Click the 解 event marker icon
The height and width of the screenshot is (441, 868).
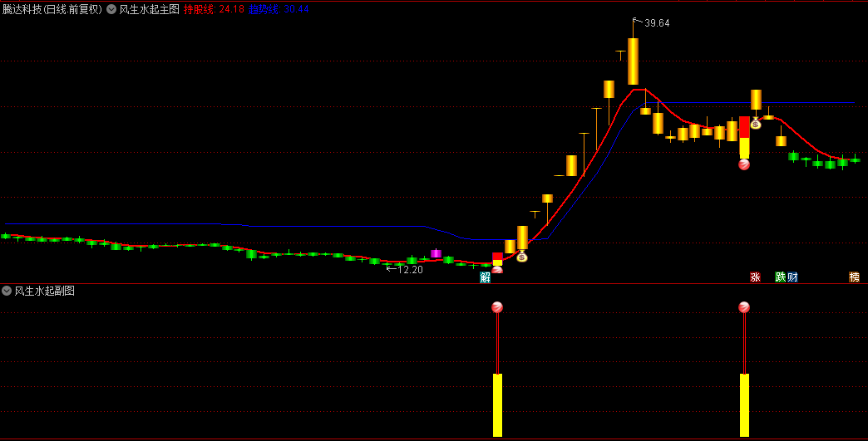(x=485, y=277)
